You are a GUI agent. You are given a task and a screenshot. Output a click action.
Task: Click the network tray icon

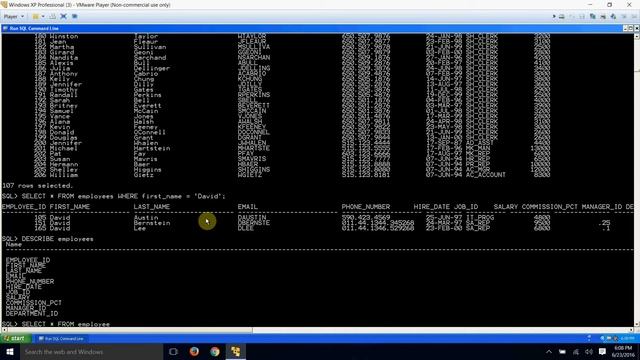click(x=576, y=351)
